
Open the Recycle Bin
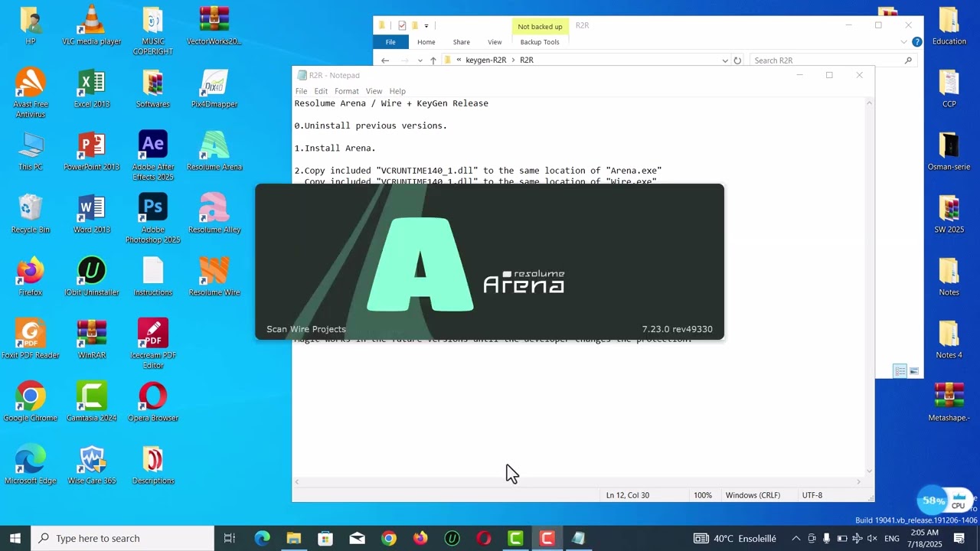[x=31, y=214]
